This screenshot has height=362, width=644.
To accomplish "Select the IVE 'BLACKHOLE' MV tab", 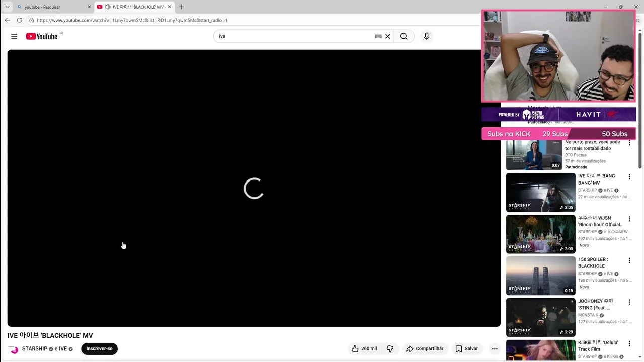I will point(134,7).
